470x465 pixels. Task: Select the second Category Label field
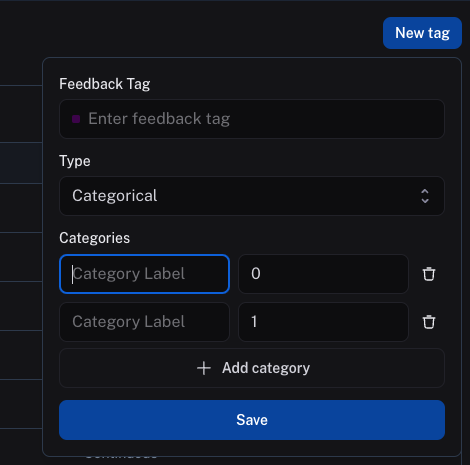pyautogui.click(x=144, y=322)
